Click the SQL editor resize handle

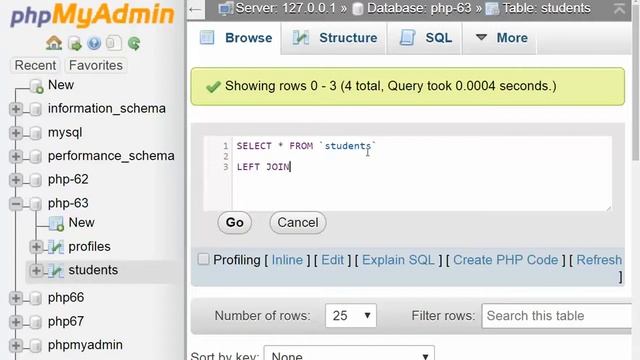[608, 208]
